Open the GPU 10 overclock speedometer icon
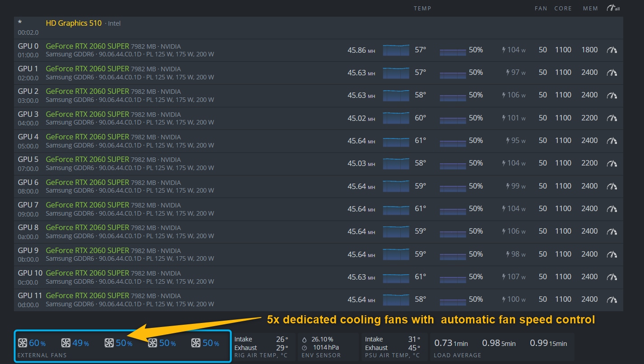Screen dimensions: 644x364 click(x=612, y=277)
